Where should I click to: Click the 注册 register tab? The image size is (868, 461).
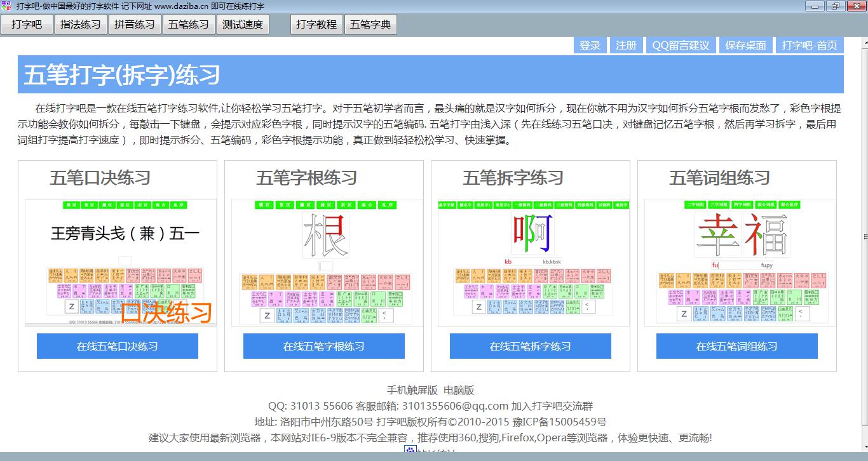tap(626, 45)
